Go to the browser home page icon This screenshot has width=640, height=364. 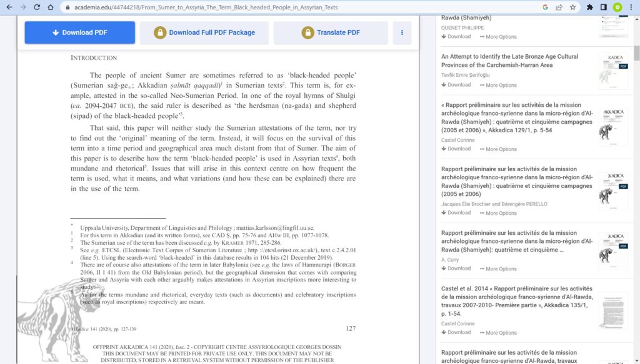click(51, 7)
